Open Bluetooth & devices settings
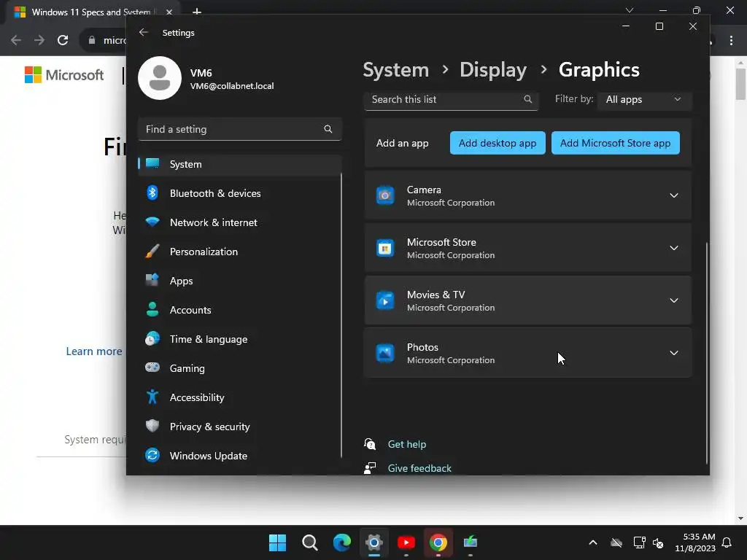This screenshot has height=560, width=747. click(239, 193)
